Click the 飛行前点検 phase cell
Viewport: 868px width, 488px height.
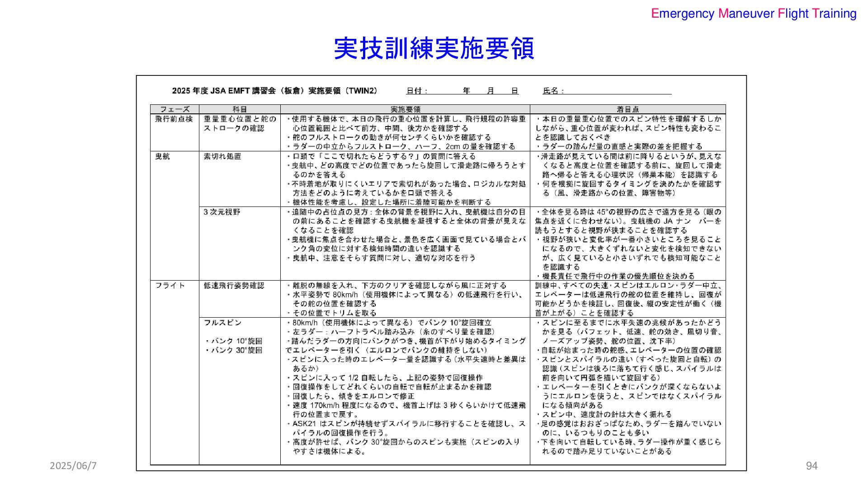[174, 119]
